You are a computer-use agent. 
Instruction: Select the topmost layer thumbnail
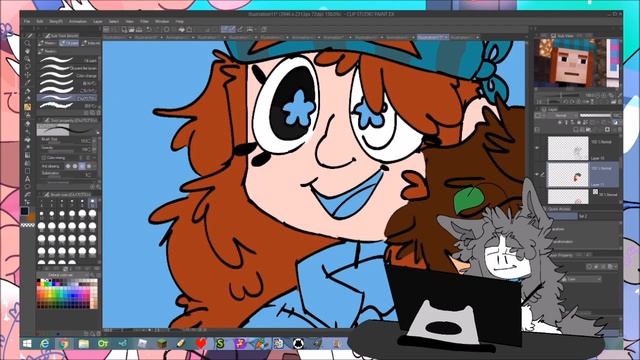tap(568, 148)
